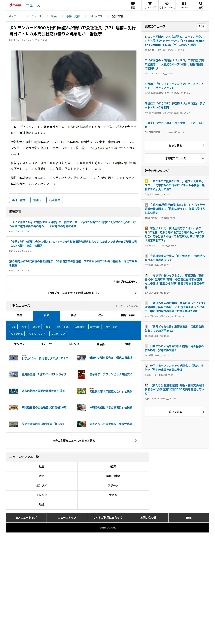Switch to the 社会 tab in 主要なニュース
The width and height of the screenshot is (215, 644).
coord(46,315)
